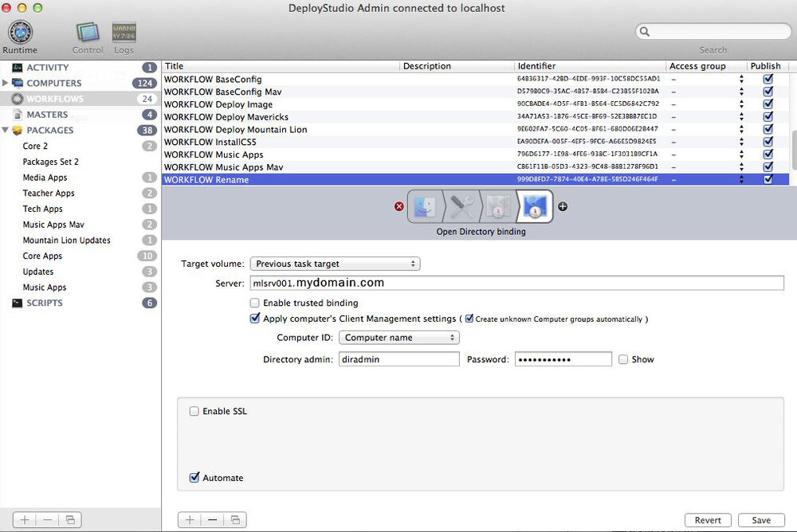Click the Password field

tap(563, 359)
